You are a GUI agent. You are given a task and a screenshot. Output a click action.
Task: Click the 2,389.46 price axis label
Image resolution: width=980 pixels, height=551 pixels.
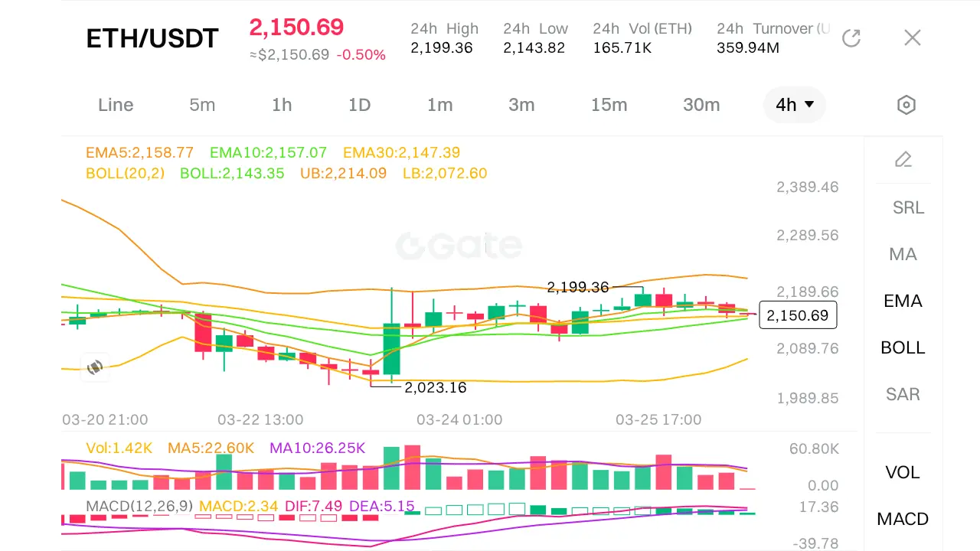coord(807,187)
